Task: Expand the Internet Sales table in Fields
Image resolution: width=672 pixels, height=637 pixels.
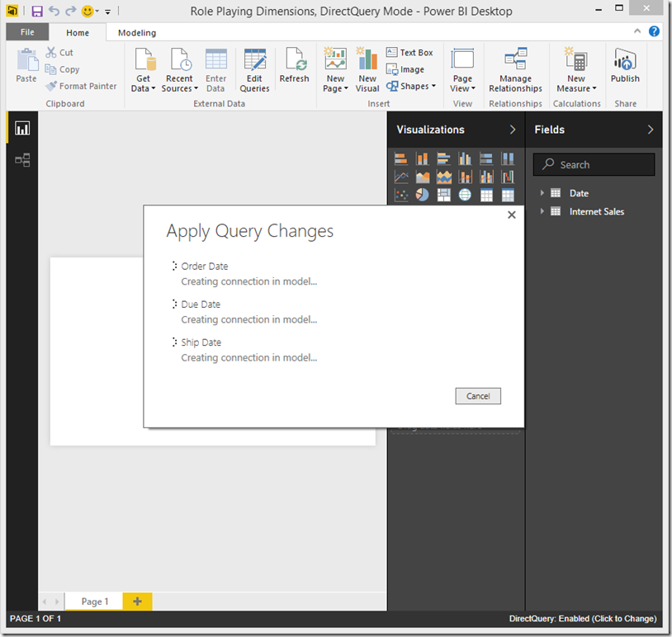Action: 542,211
